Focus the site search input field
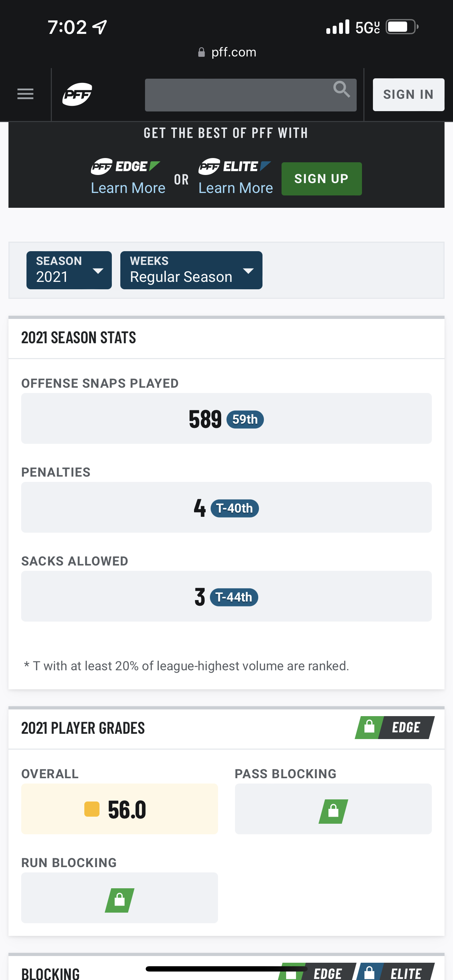This screenshot has width=453, height=980. [x=250, y=95]
